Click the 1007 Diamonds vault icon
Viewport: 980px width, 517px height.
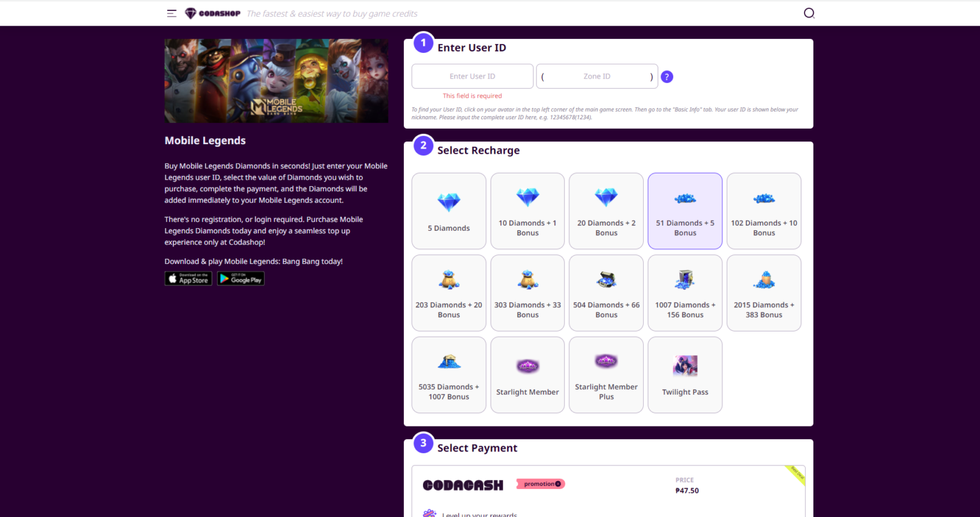coord(685,279)
